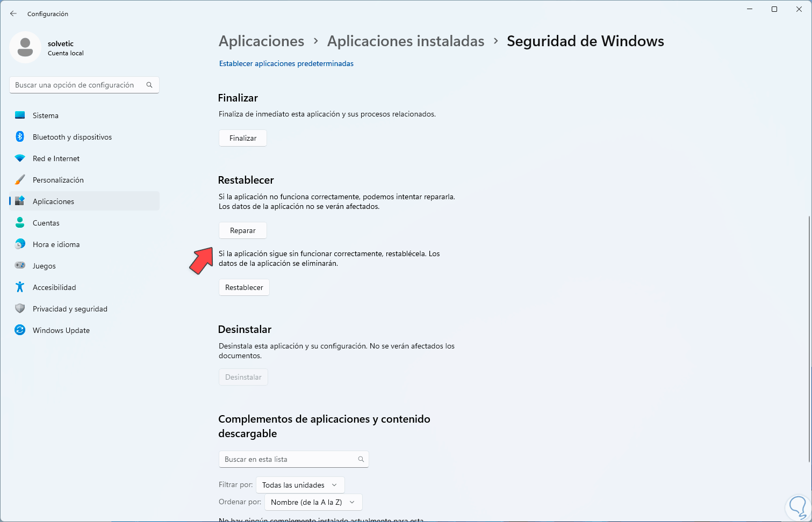812x522 pixels.
Task: Click the Reparar button
Action: tap(243, 230)
